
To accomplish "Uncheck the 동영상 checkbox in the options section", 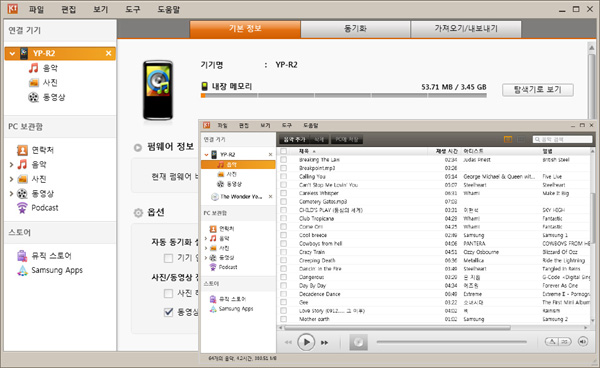I will coord(168,312).
